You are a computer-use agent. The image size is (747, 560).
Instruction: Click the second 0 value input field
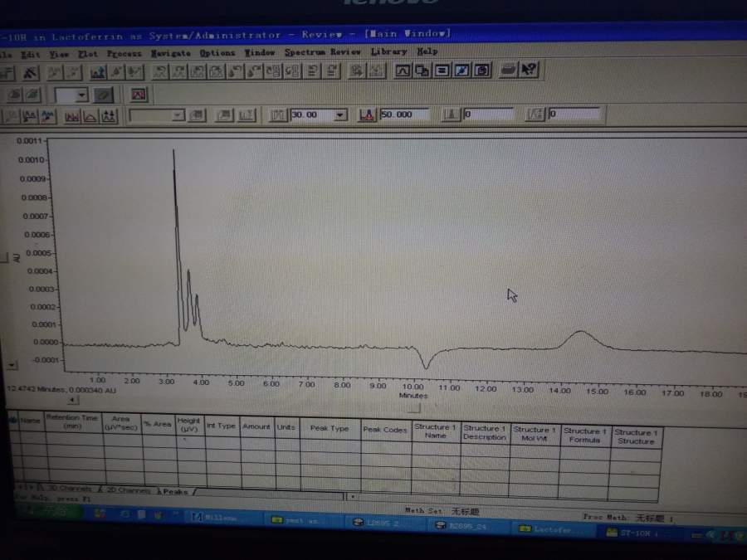(x=574, y=114)
